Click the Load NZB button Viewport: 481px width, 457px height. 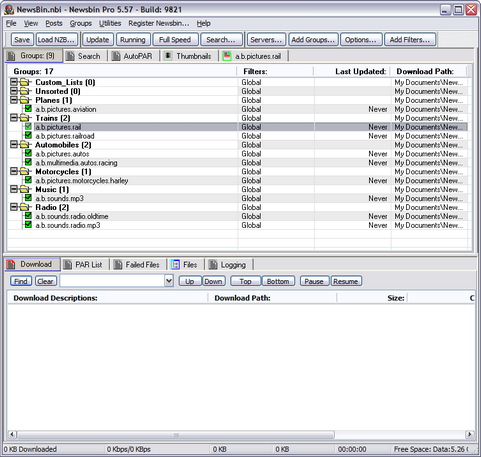tap(57, 40)
